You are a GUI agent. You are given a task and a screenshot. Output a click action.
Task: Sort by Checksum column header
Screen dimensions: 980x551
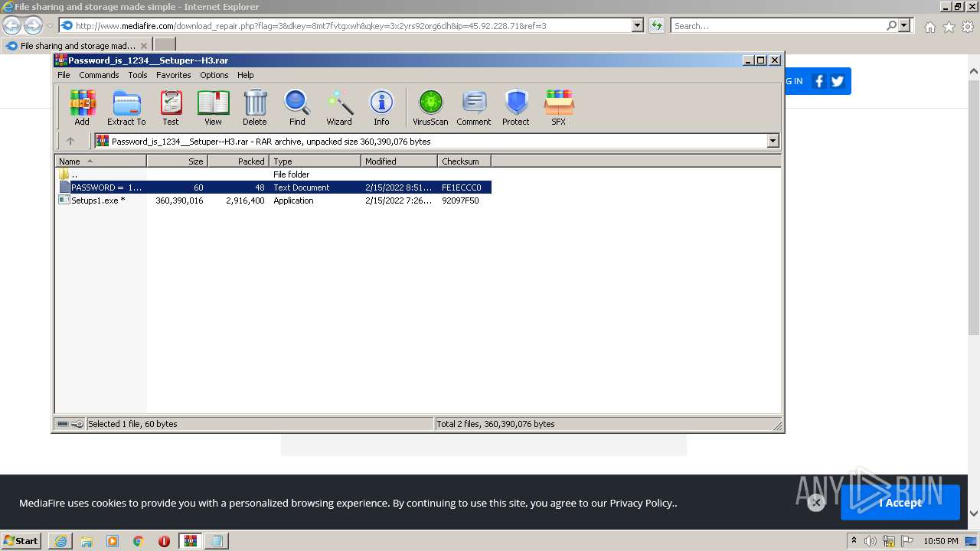pyautogui.click(x=464, y=161)
